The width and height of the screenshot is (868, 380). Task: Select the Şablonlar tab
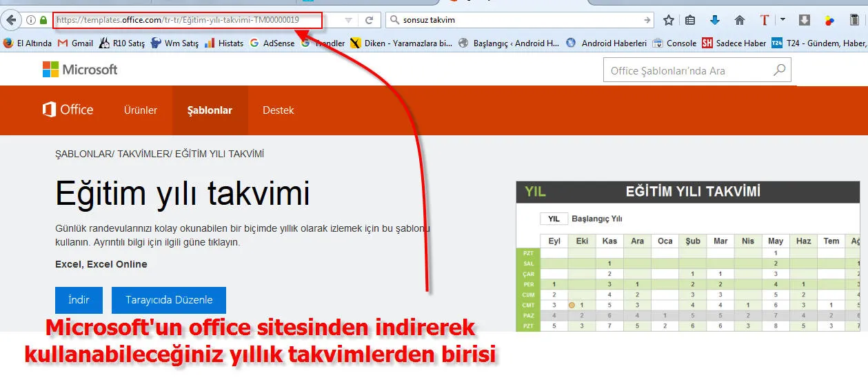pos(210,110)
